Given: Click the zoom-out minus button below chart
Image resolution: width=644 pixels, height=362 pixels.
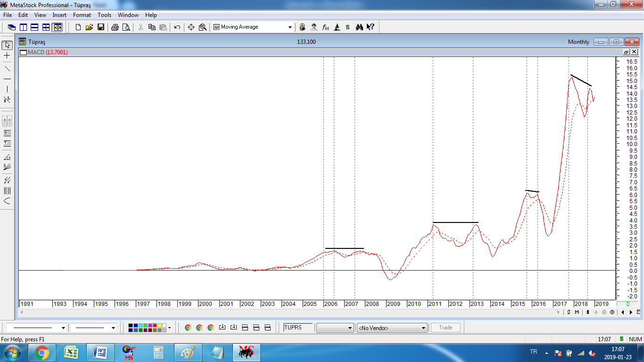Looking at the screenshot, I should point(604,312).
